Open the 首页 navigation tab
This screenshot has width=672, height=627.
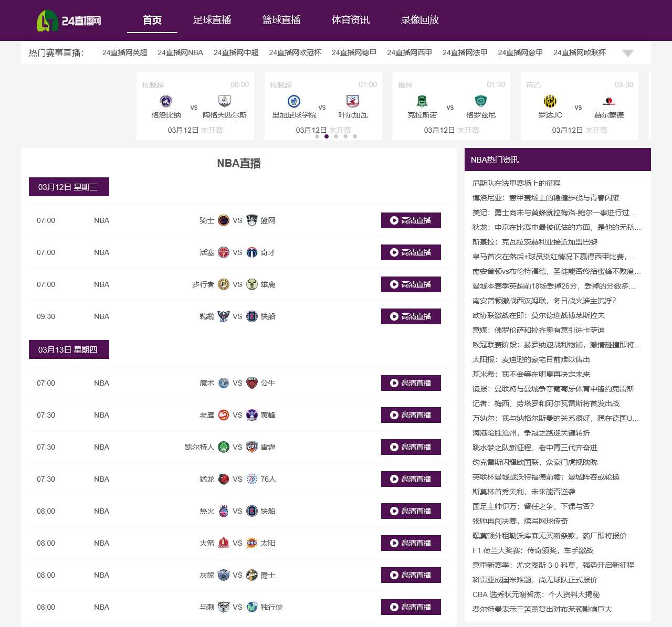click(152, 20)
